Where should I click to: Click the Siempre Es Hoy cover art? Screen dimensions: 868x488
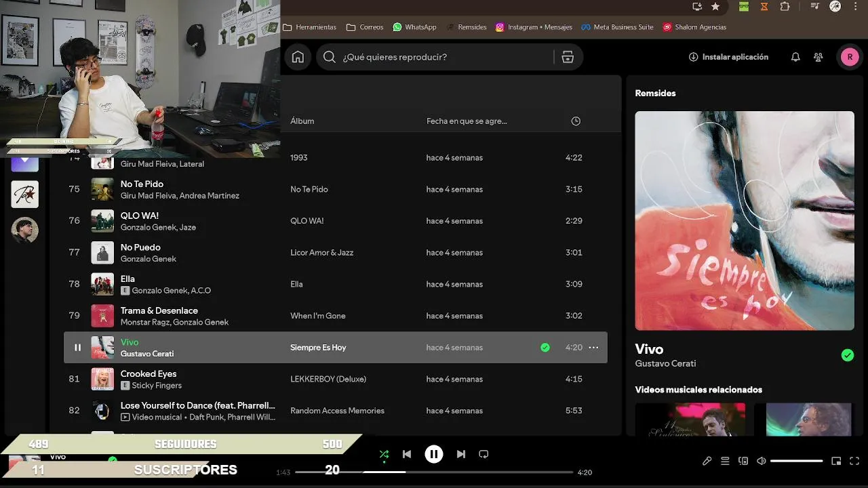pyautogui.click(x=745, y=221)
